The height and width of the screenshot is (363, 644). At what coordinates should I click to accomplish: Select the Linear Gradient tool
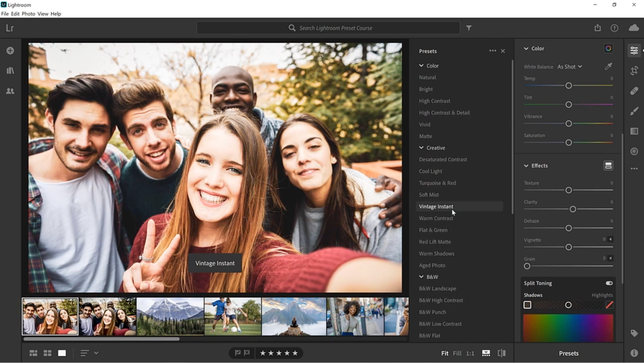pyautogui.click(x=634, y=131)
